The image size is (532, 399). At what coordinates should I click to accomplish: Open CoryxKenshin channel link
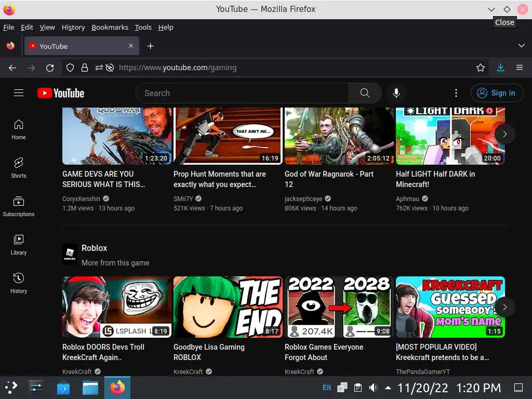[81, 199]
